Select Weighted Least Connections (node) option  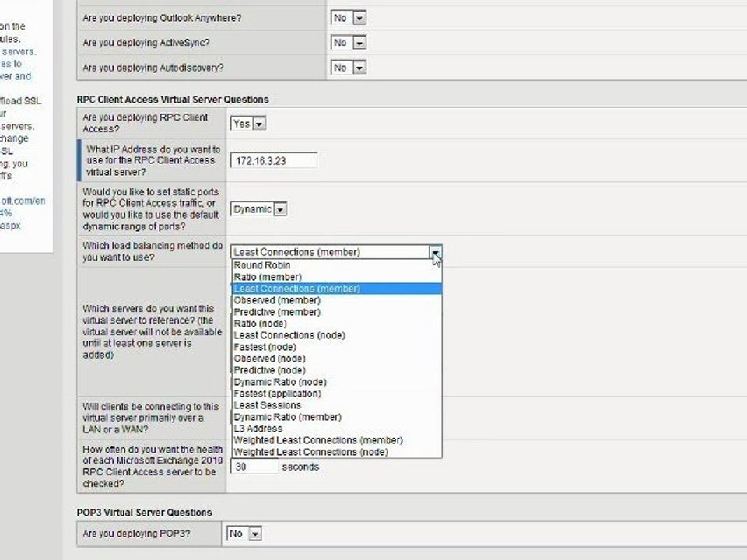[337, 452]
